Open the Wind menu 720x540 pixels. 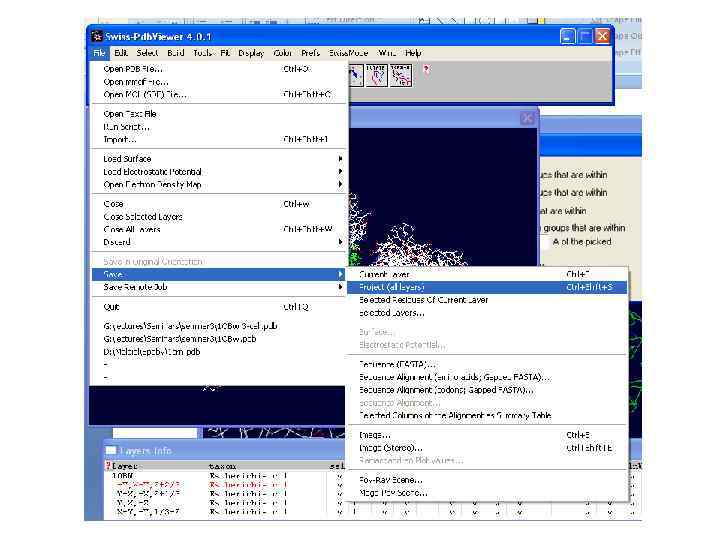coord(387,53)
